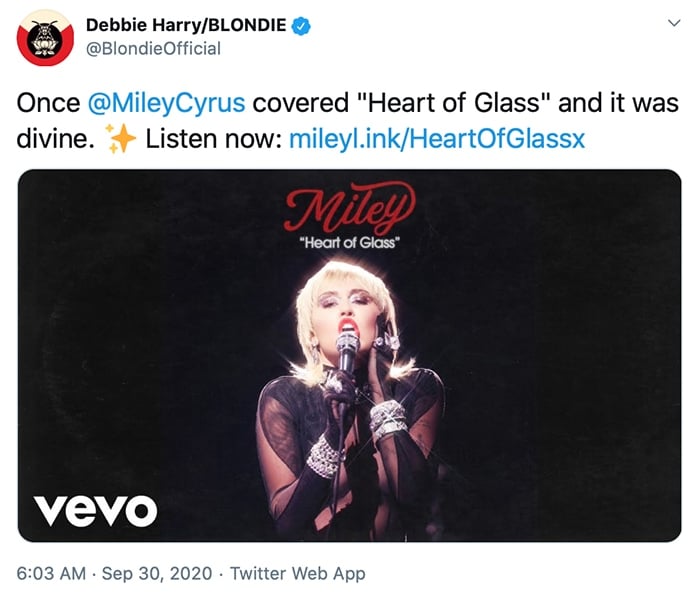The width and height of the screenshot is (700, 601).
Task: Click the vevo logo on video
Action: coord(95,510)
